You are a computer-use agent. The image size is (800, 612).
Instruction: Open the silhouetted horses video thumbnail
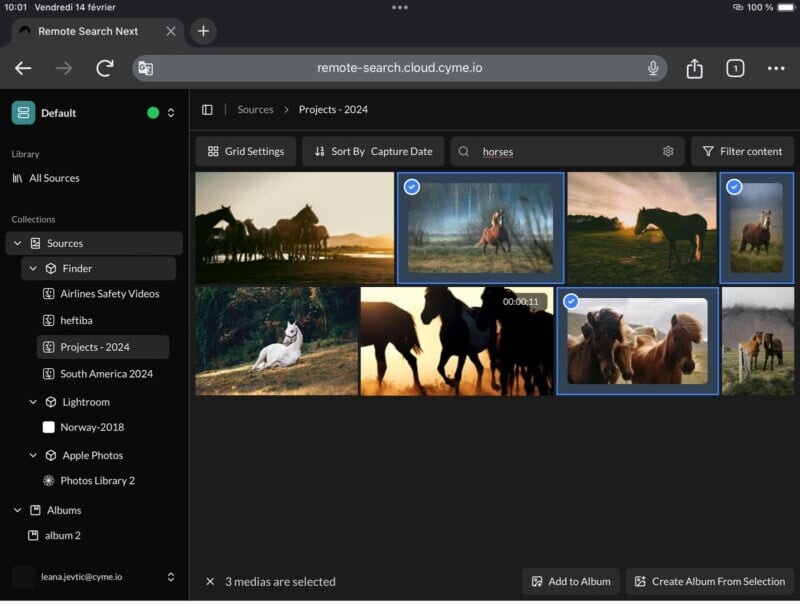[x=456, y=342]
